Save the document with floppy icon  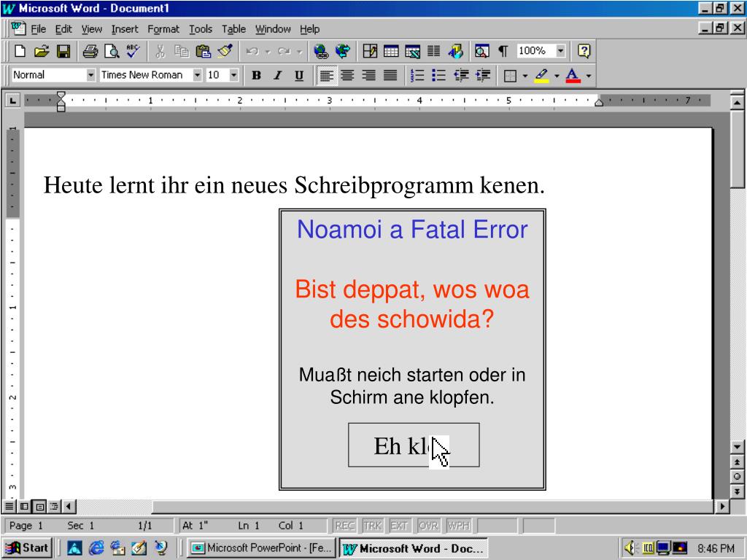coord(63,51)
